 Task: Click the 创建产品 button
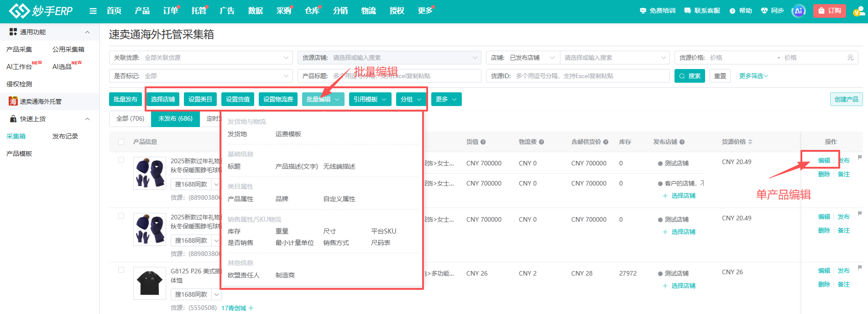[847, 99]
